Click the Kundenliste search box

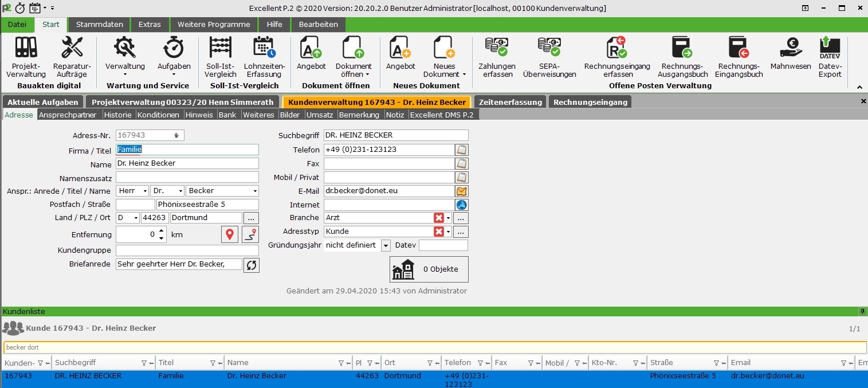(435, 347)
